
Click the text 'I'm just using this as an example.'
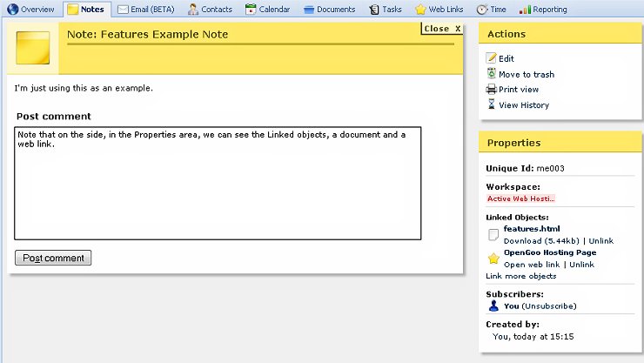click(x=84, y=88)
